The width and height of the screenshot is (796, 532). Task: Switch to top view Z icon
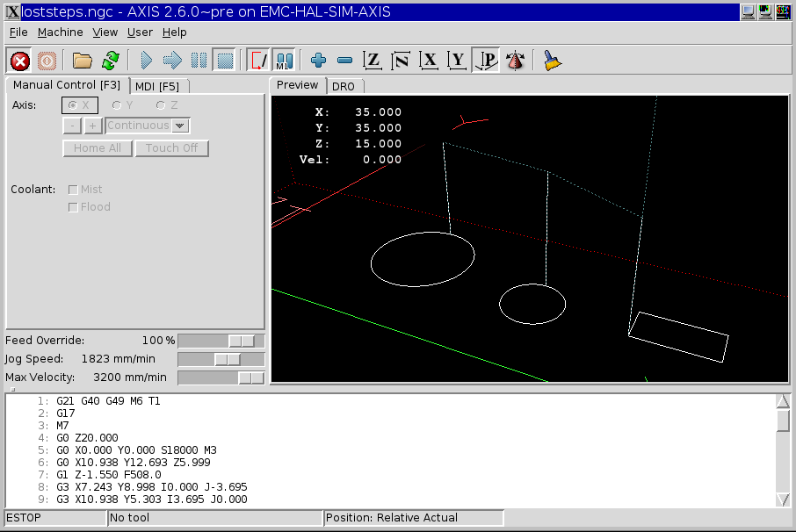coord(373,61)
